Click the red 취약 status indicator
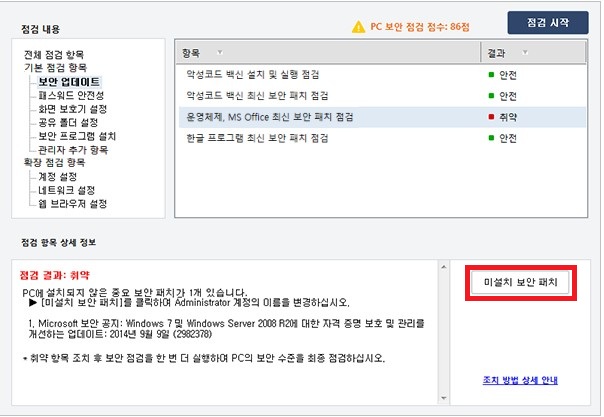This screenshot has height=417, width=604. pos(491,117)
